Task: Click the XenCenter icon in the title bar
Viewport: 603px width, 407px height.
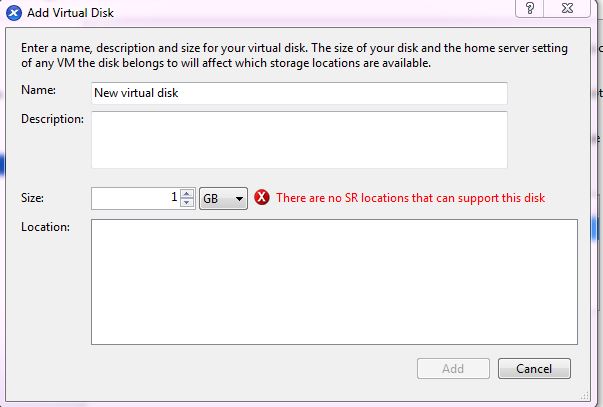Action: [15, 14]
